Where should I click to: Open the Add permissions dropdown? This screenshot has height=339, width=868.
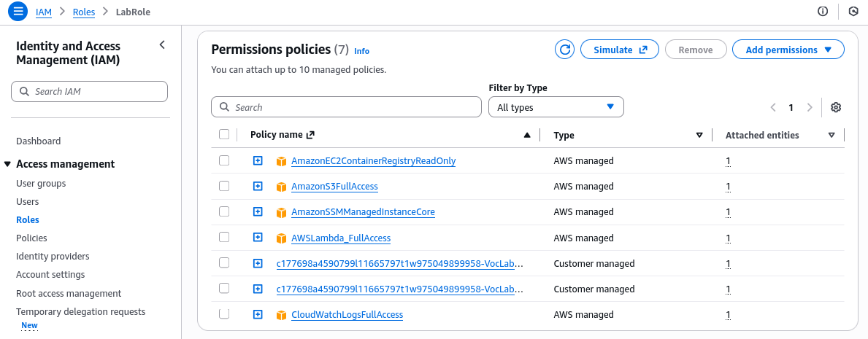tap(788, 50)
